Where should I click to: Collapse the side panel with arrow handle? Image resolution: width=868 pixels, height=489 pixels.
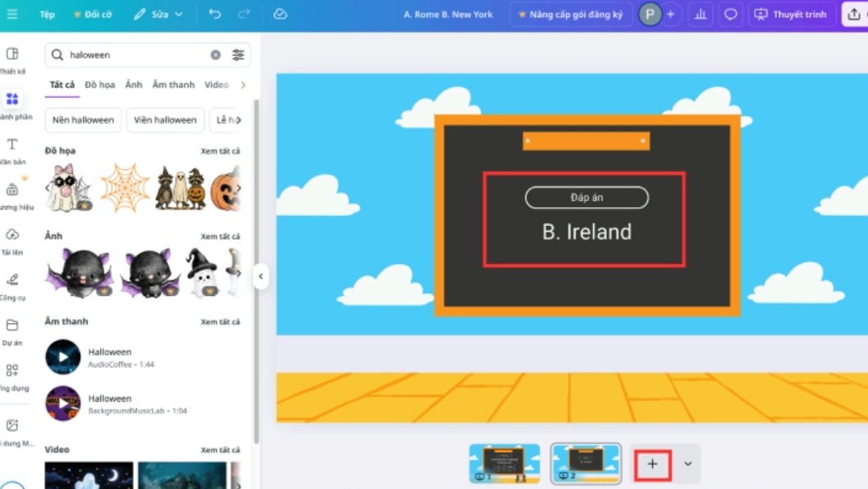click(260, 276)
